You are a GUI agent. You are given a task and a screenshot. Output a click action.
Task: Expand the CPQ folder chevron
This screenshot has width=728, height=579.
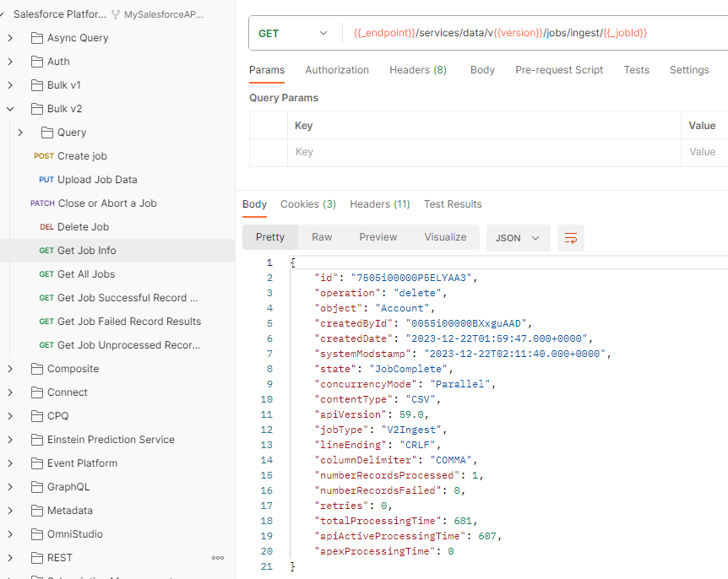tap(10, 416)
